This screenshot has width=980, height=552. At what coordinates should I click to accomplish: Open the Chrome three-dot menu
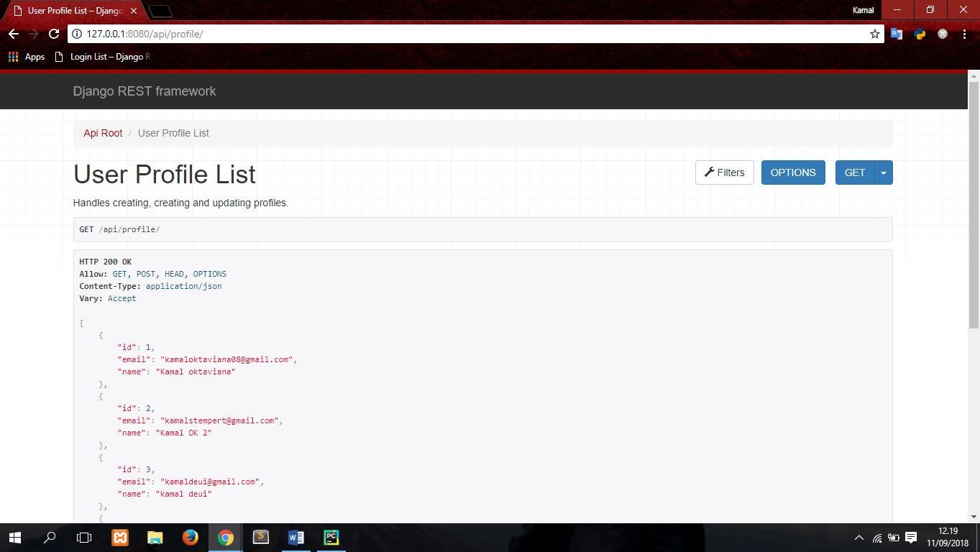pyautogui.click(x=964, y=34)
